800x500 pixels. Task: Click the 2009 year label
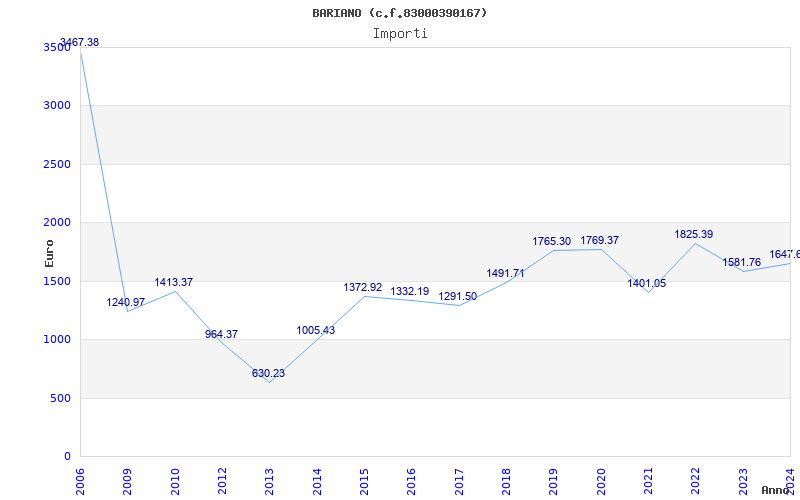click(128, 482)
